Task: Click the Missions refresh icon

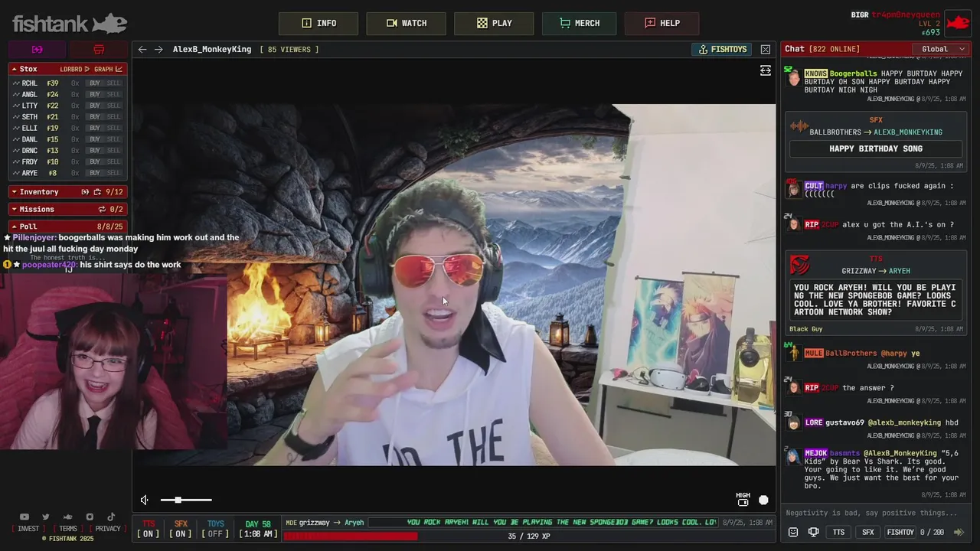Action: pyautogui.click(x=102, y=209)
